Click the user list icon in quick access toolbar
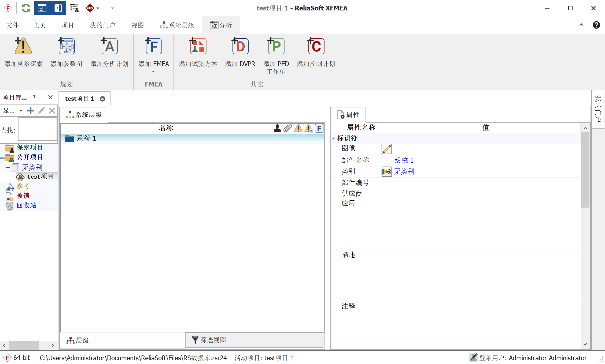Screen dimensions: 605x364 pos(74,8)
